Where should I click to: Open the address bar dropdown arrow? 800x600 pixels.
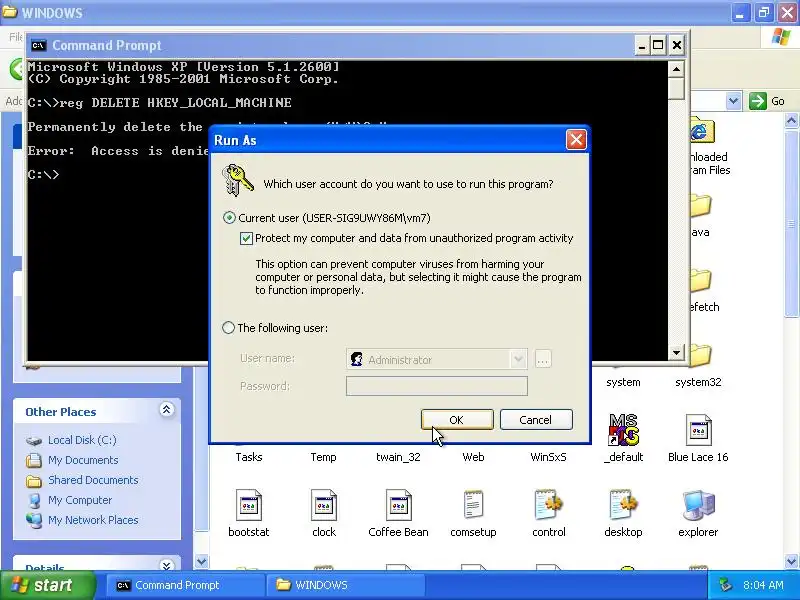(x=733, y=101)
